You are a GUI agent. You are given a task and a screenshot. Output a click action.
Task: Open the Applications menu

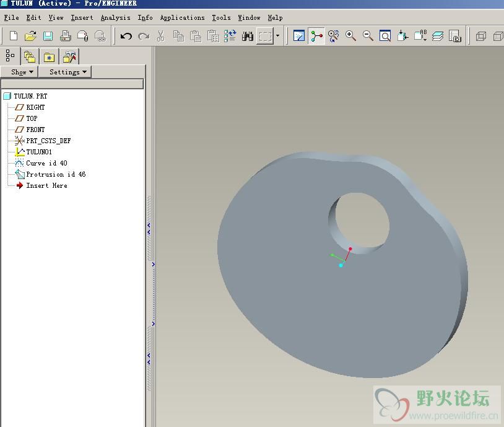click(x=182, y=18)
